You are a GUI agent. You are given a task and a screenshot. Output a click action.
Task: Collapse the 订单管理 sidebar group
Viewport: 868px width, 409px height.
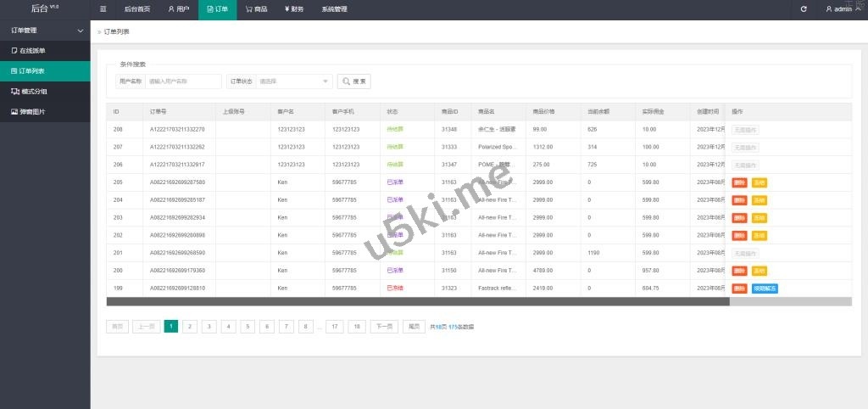pos(45,31)
